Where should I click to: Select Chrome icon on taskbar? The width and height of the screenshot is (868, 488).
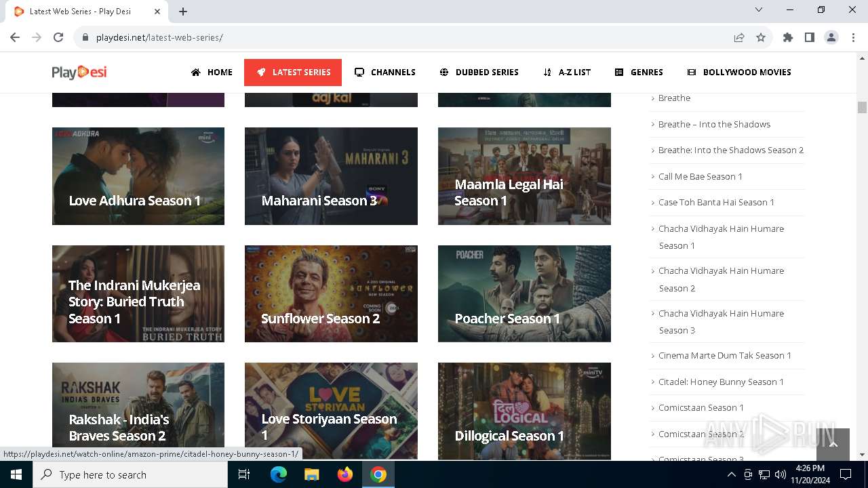pyautogui.click(x=378, y=474)
